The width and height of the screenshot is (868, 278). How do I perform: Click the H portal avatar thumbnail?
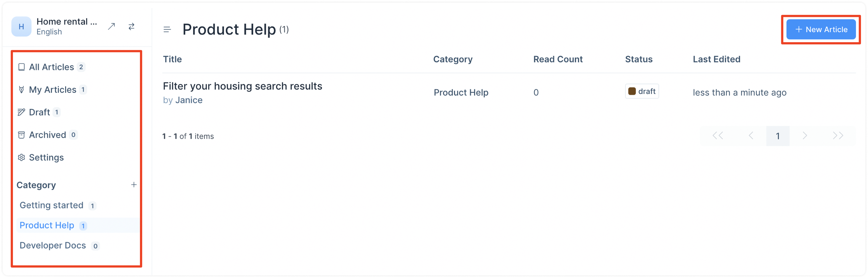tap(21, 26)
